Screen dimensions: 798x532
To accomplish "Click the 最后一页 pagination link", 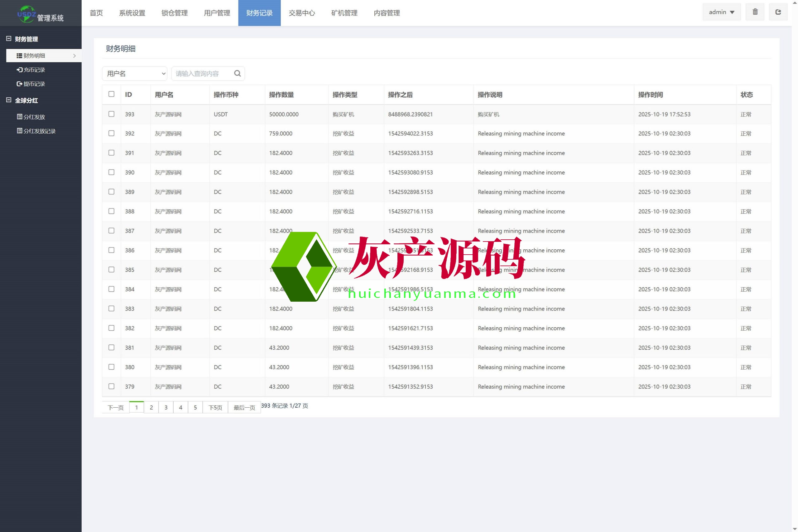I will tap(244, 407).
